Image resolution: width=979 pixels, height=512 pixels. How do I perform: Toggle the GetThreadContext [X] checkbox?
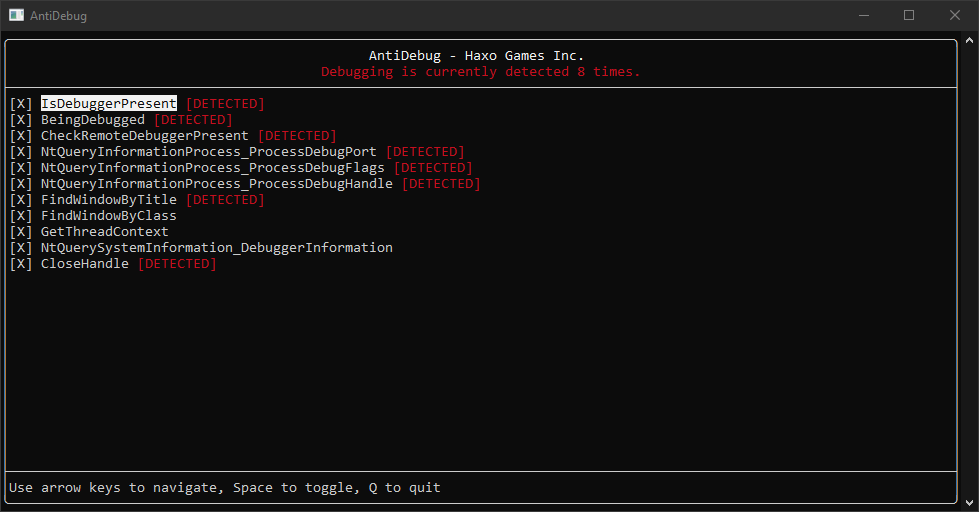(21, 232)
